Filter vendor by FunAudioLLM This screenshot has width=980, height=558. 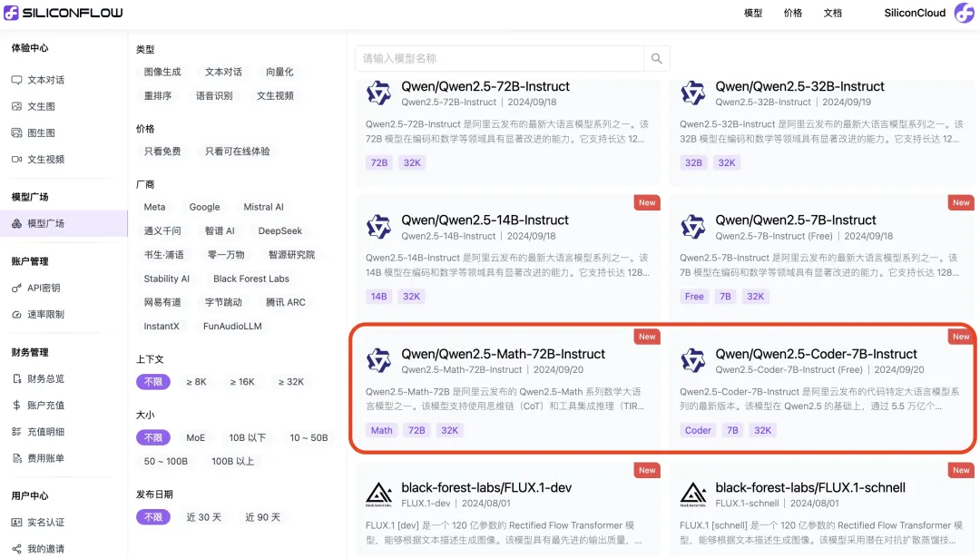[232, 326]
